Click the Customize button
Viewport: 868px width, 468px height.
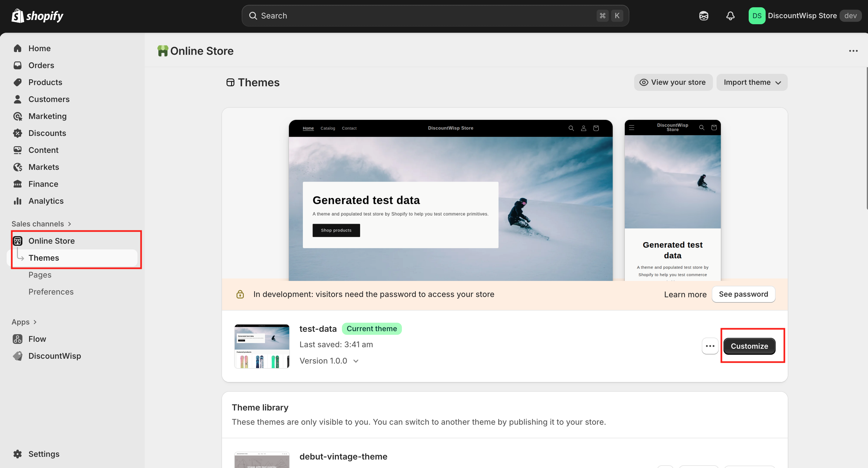tap(749, 346)
